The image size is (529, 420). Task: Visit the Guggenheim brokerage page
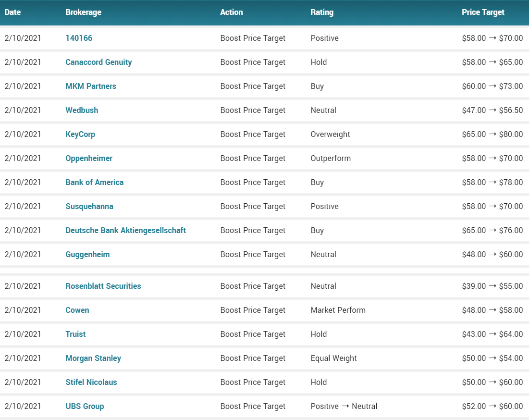[x=87, y=254]
